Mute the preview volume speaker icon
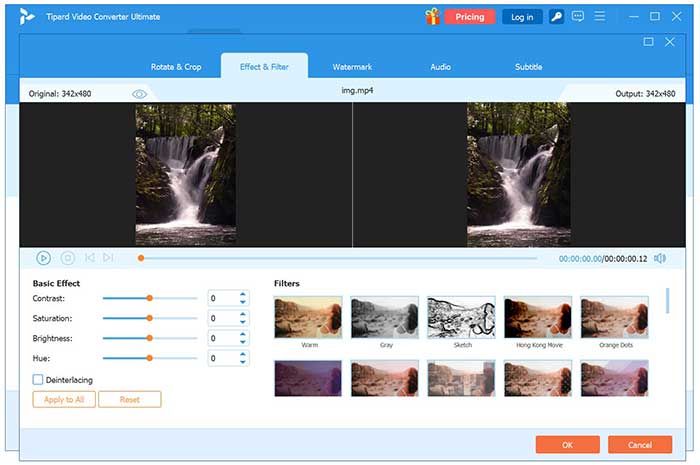This screenshot has height=465, width=700. pyautogui.click(x=660, y=258)
